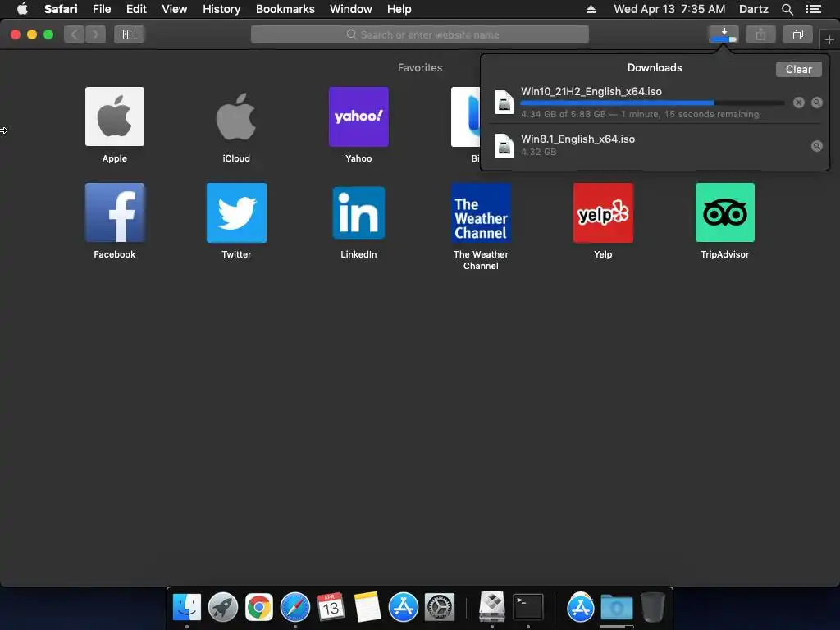Open the Apple favorite tile
Image resolution: width=840 pixels, height=630 pixels.
pos(115,116)
